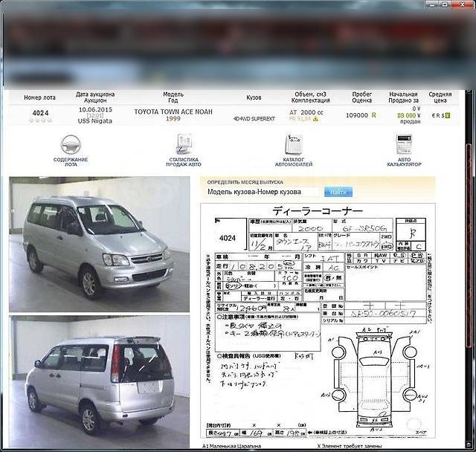476x452 pixels.
Task: Close the window with the red X button
Action: point(463,4)
